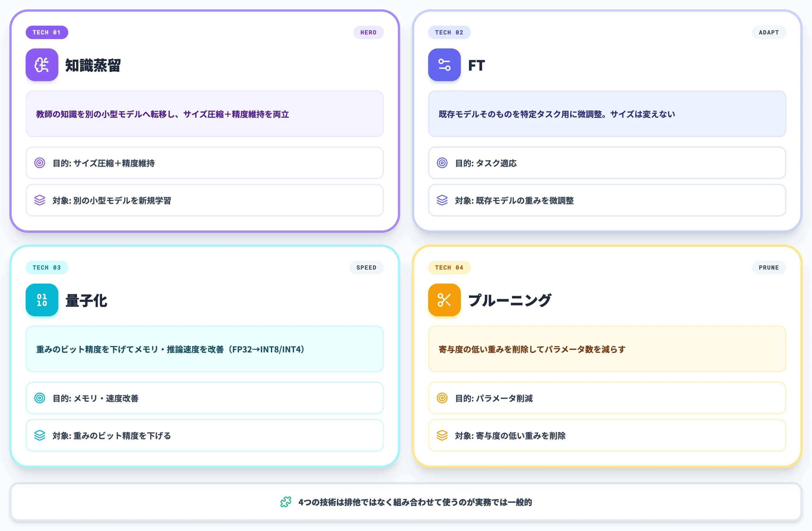The height and width of the screenshot is (531, 812).
Task: Click text 目的: サイズ圧縮+精度維持
Action: [103, 163]
